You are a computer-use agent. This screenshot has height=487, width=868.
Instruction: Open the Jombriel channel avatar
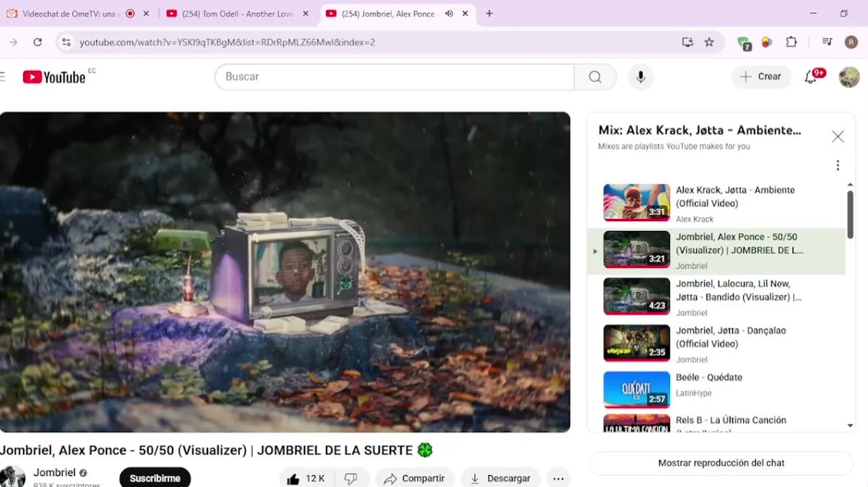(12, 477)
